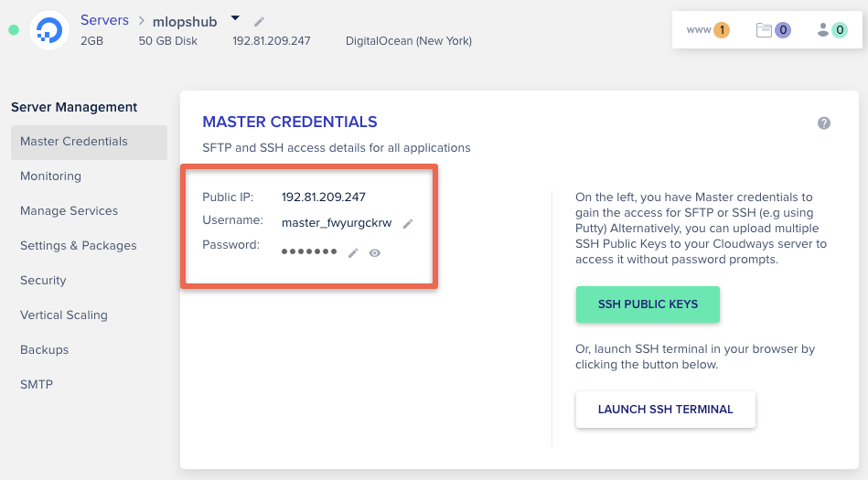The image size is (868, 480).
Task: Click the DigitalOcean provider logo
Action: [49, 30]
